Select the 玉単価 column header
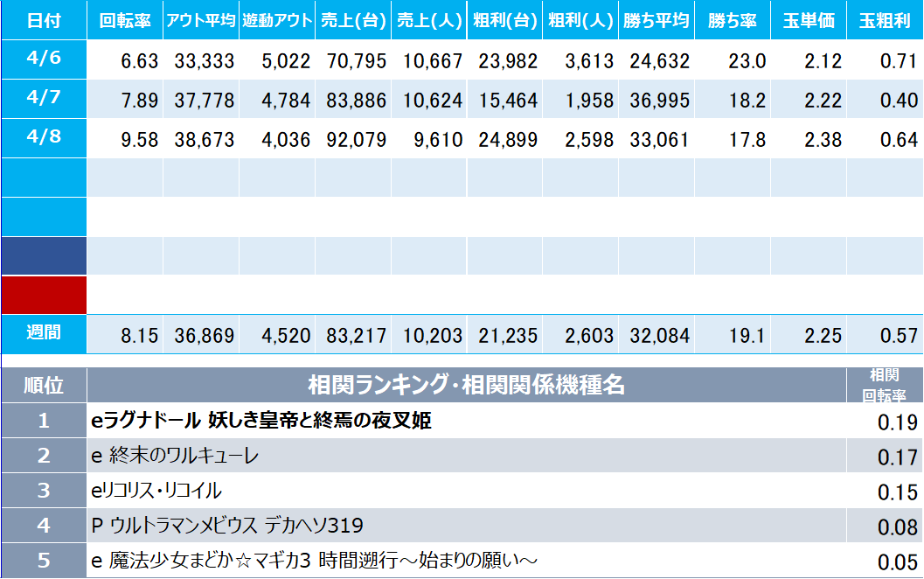This screenshot has width=924, height=579. 809,20
